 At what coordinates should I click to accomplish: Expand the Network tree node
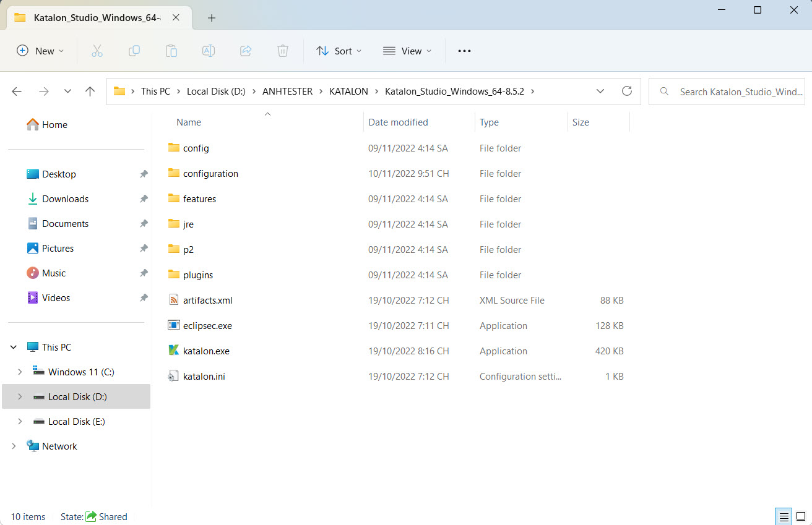14,446
